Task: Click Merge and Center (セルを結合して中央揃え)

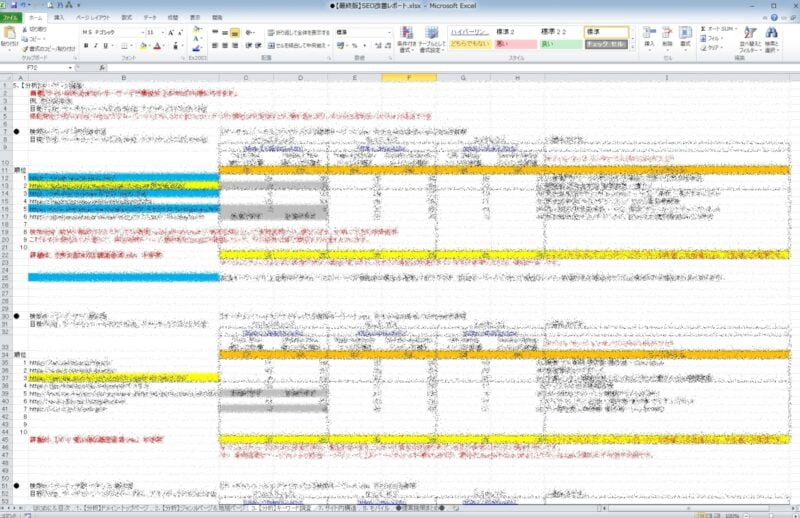Action: (x=299, y=45)
